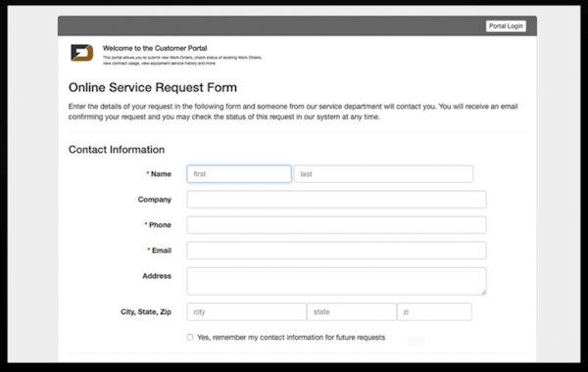This screenshot has width=588, height=372.
Task: Focus the first name input field
Action: [239, 174]
